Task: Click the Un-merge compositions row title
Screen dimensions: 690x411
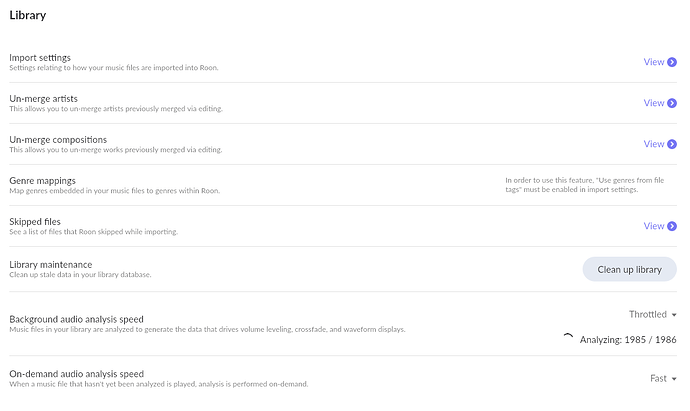Action: (x=58, y=139)
